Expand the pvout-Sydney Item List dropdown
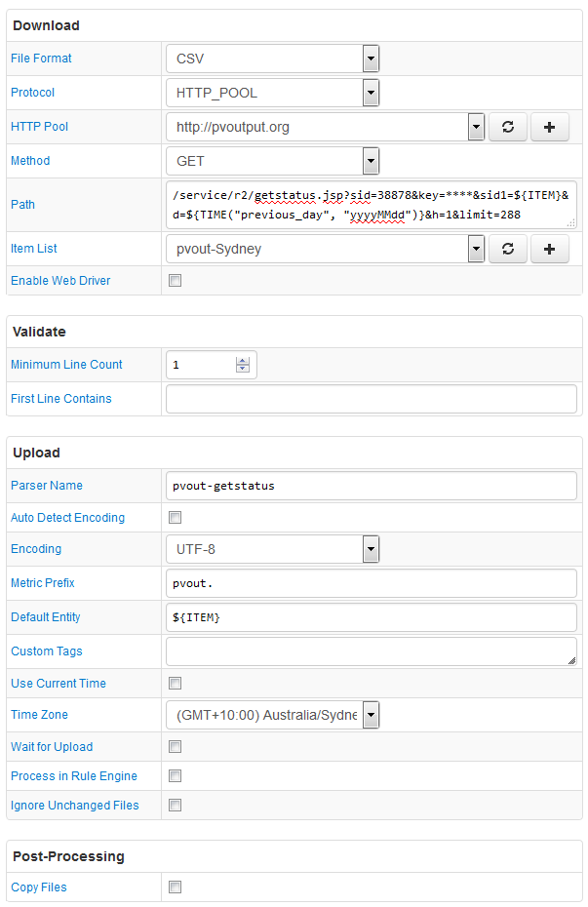The width and height of the screenshot is (588, 907). [x=325, y=249]
